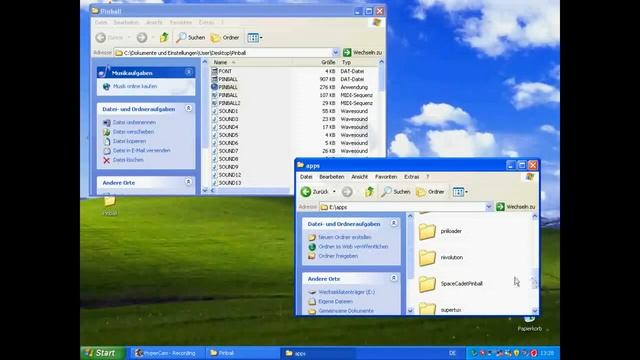Go up one level in Pinball window

pos(164,38)
